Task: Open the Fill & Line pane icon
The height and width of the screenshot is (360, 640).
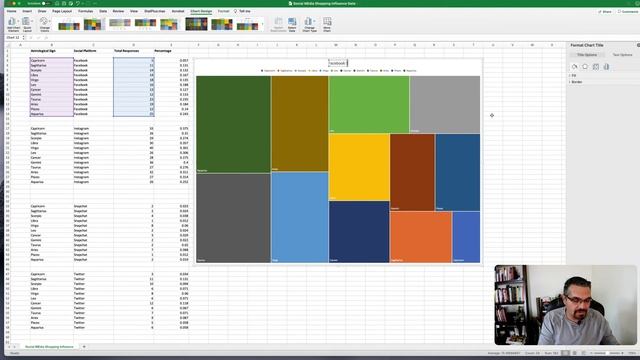Action: tap(575, 67)
